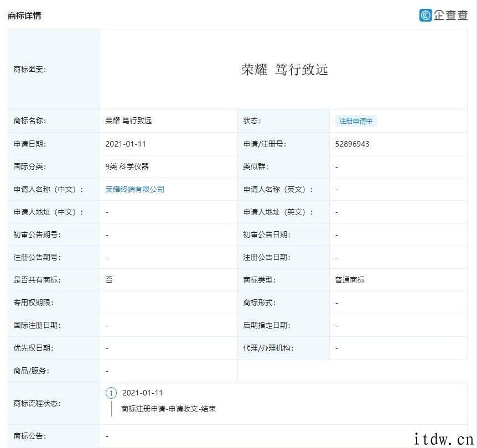This screenshot has height=448, width=477.
Task: Click the 商品/服务 label
Action: click(x=32, y=371)
